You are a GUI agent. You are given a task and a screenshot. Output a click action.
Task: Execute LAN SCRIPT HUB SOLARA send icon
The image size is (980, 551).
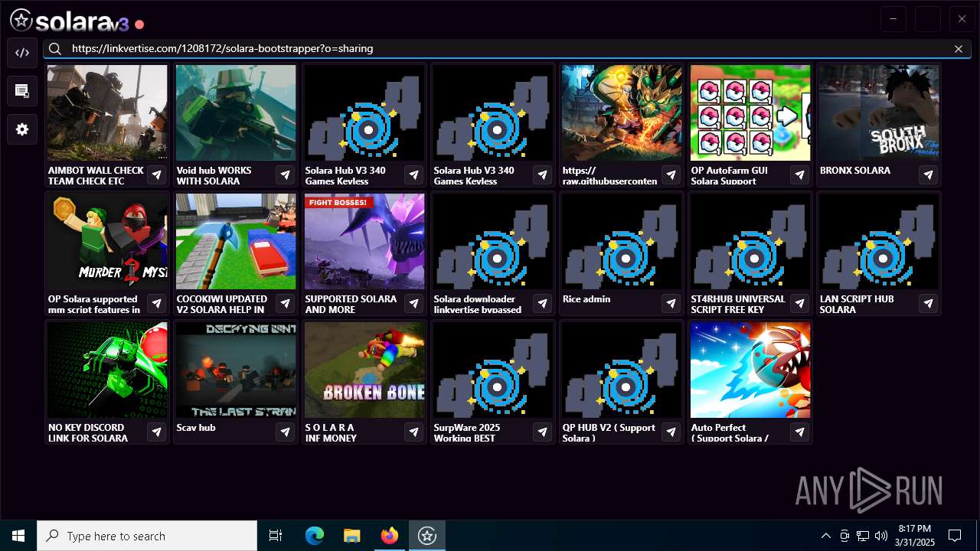(929, 304)
